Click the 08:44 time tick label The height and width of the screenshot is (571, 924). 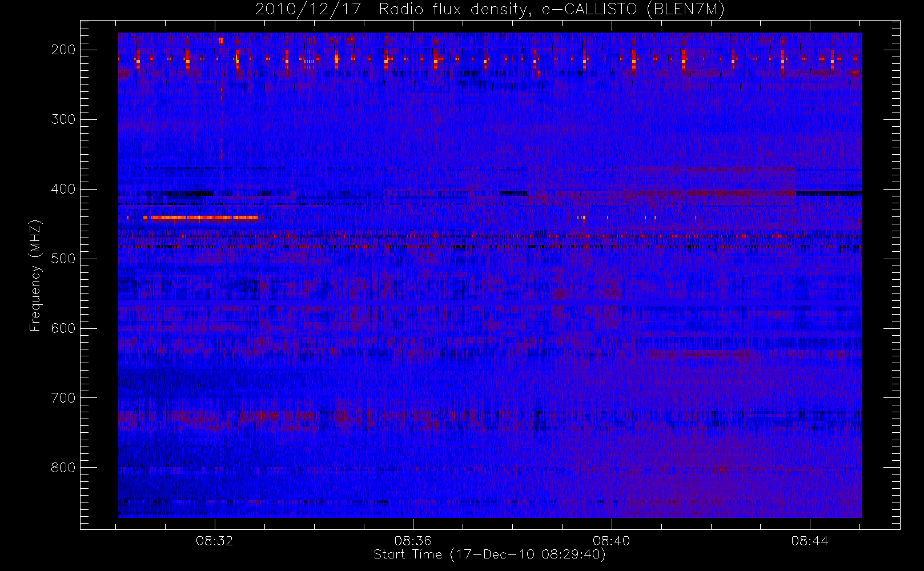(x=810, y=541)
